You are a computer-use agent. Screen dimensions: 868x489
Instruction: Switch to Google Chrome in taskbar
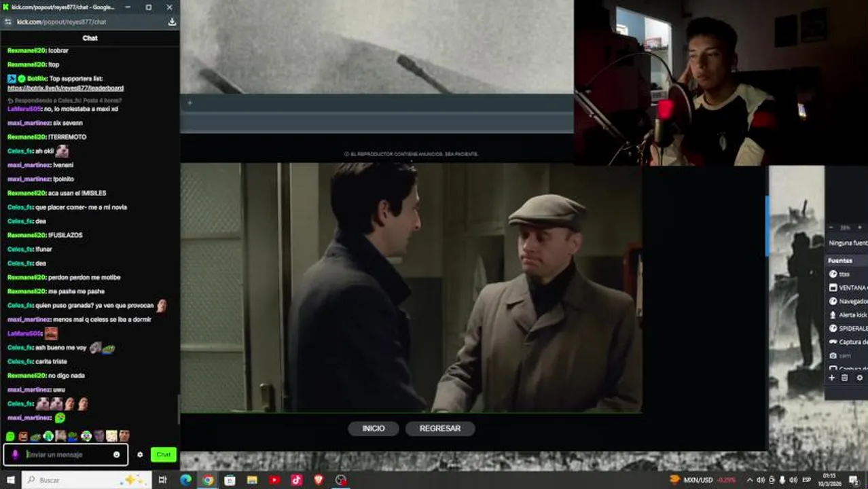(208, 480)
